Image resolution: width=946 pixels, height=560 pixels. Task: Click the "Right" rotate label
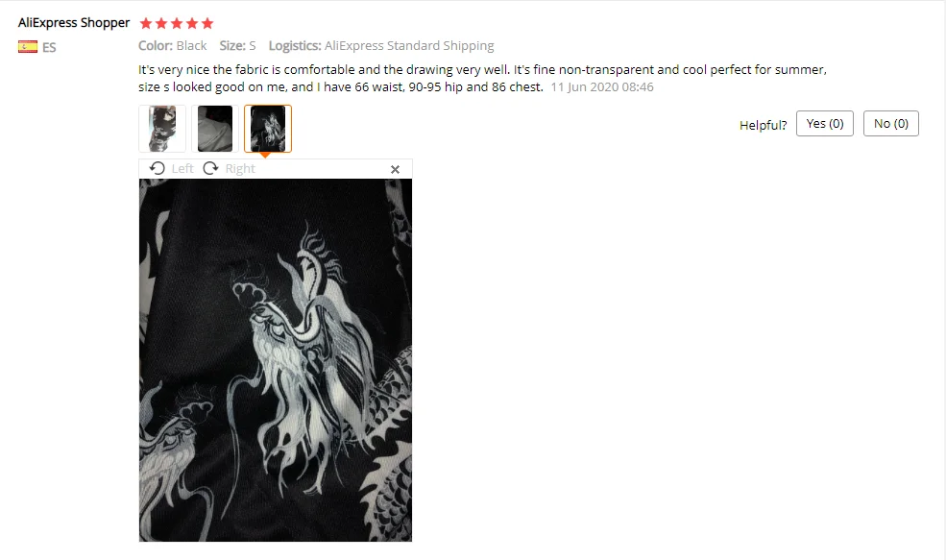pyautogui.click(x=240, y=168)
